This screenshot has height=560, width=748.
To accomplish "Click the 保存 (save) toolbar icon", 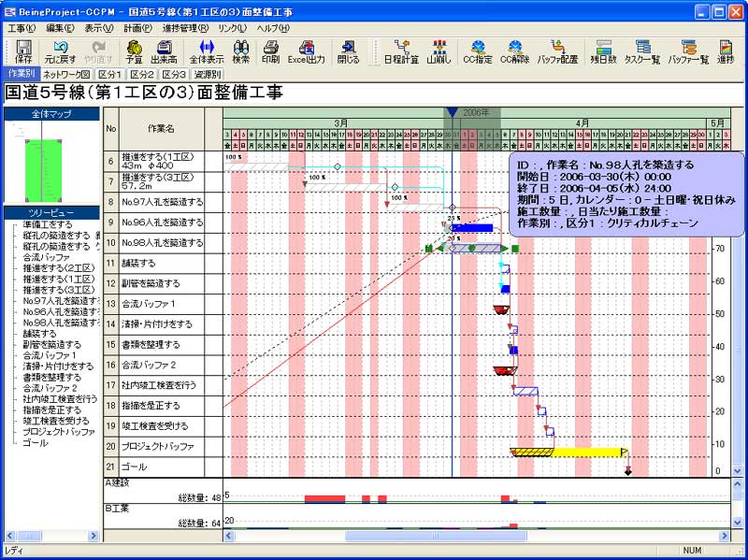I will point(23,50).
